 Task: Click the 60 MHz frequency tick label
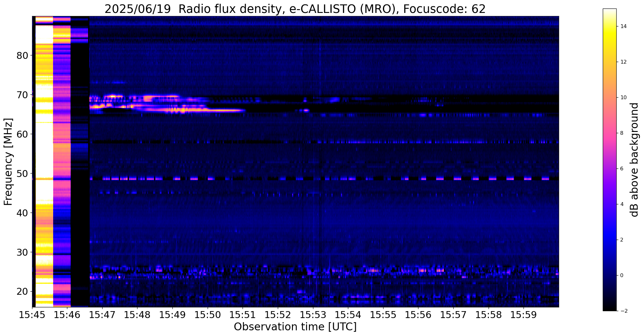[x=22, y=134]
